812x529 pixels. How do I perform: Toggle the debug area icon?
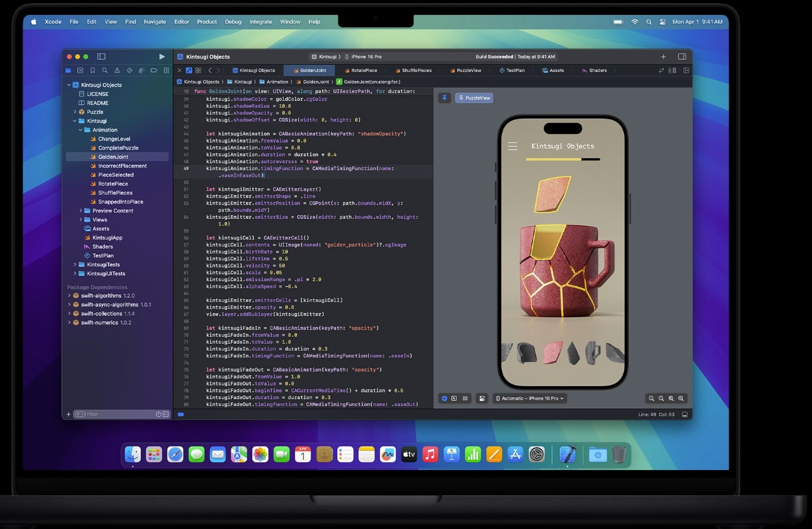[684, 414]
